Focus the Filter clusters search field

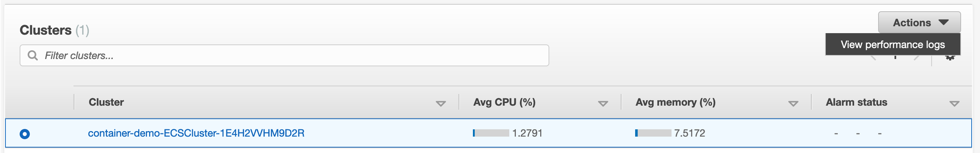(x=284, y=56)
